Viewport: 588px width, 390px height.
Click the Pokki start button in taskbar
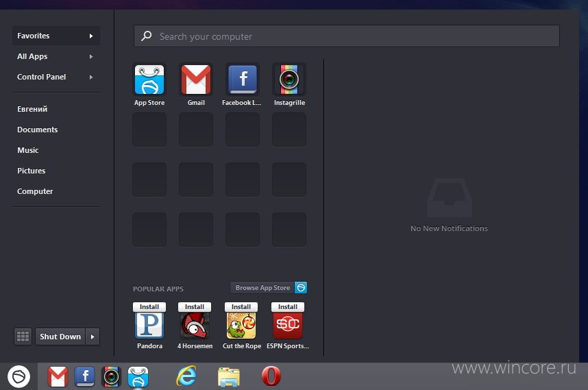(x=19, y=376)
